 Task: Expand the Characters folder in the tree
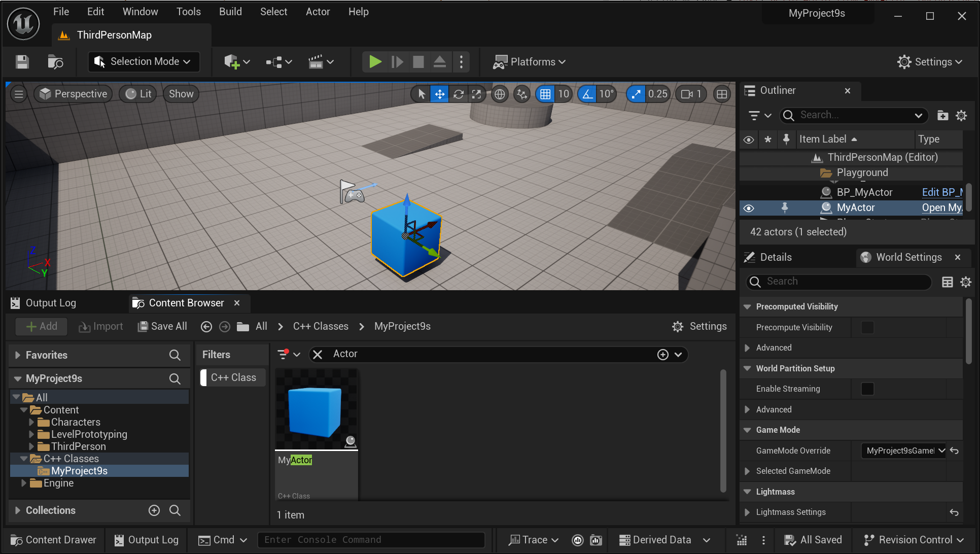coord(31,422)
